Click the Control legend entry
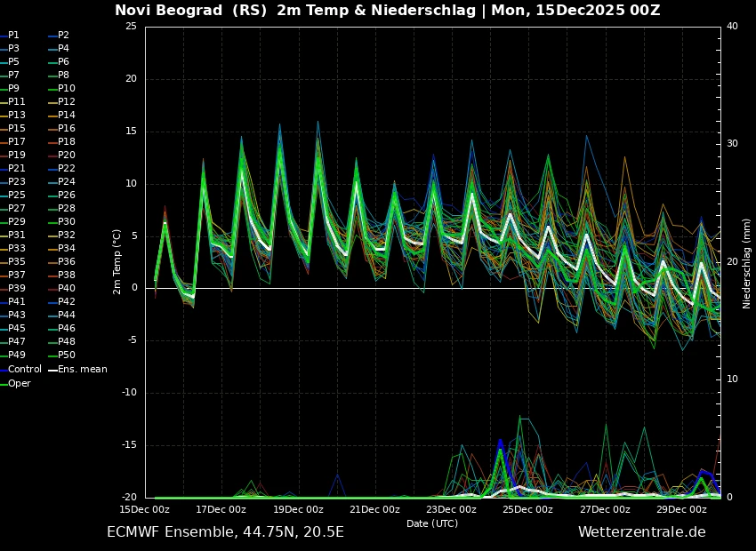756x551 pixels. [x=25, y=369]
